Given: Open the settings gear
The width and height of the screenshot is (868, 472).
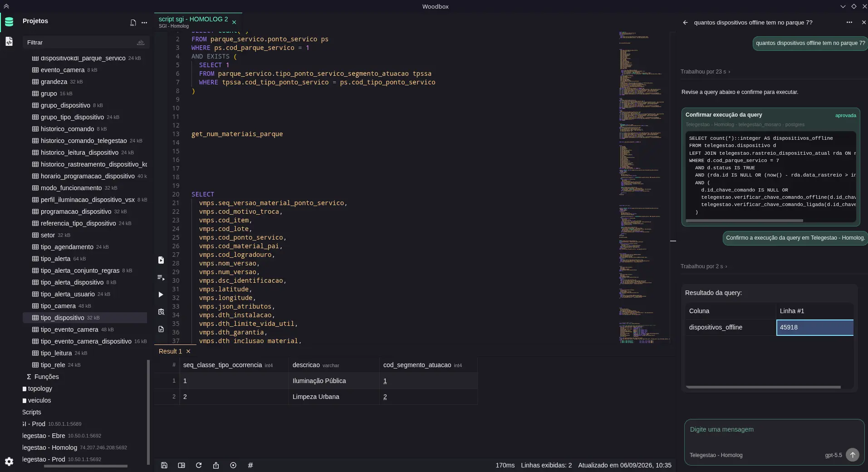Looking at the screenshot, I should pyautogui.click(x=9, y=462).
